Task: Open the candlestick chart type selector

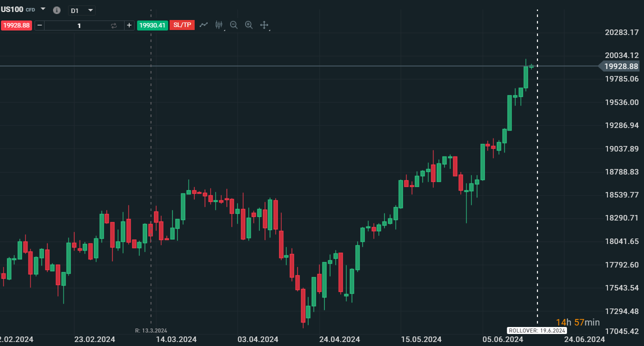Action: click(x=219, y=25)
